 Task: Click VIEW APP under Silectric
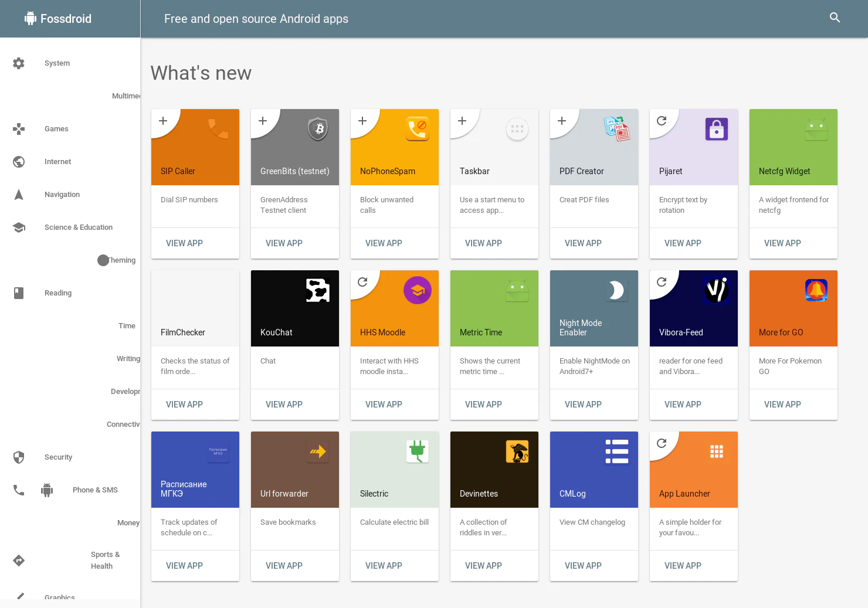[x=384, y=566]
